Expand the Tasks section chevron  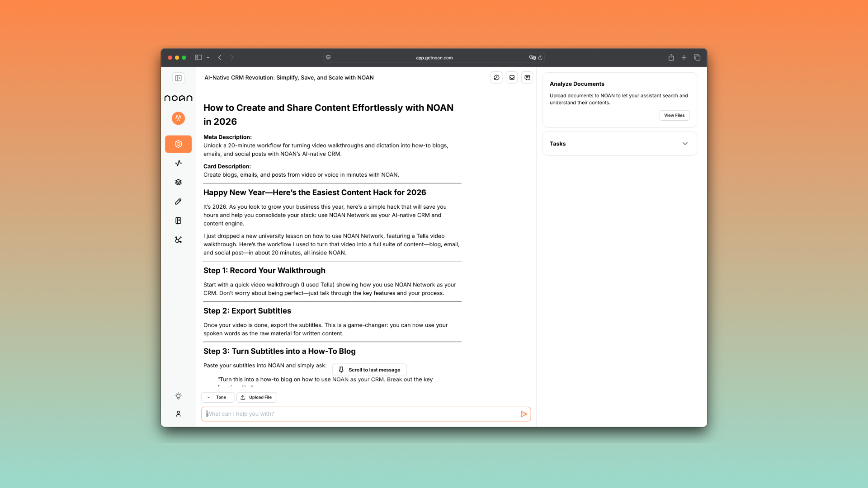(x=685, y=144)
